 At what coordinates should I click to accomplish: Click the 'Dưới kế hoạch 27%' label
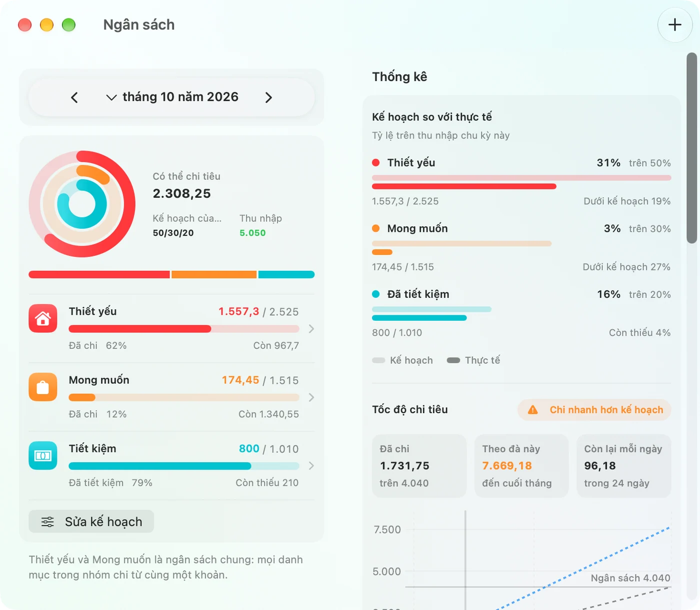[626, 267]
